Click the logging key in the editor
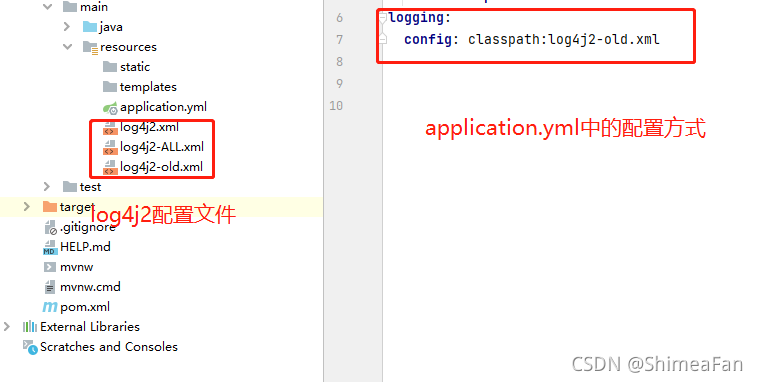Screen dimensions: 758x382 416,18
